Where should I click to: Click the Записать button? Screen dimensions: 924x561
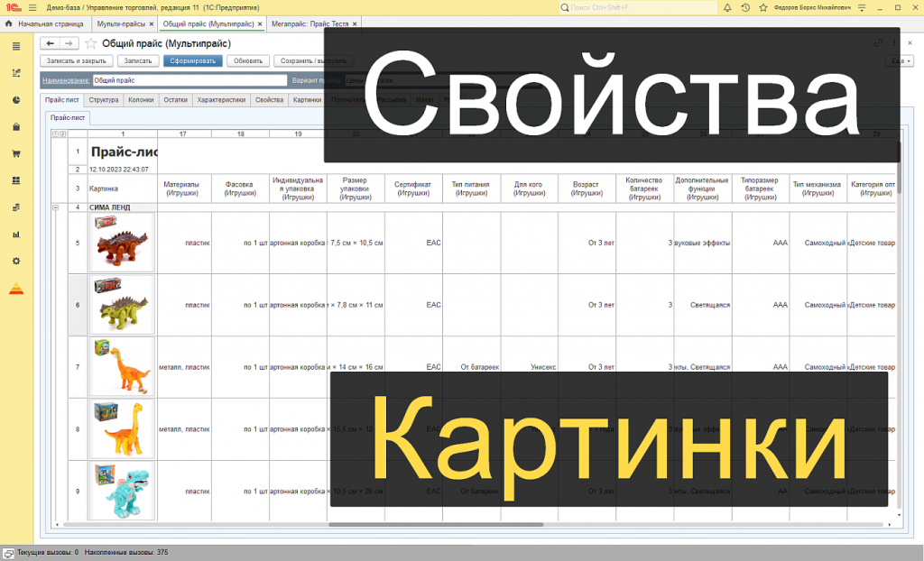(138, 60)
